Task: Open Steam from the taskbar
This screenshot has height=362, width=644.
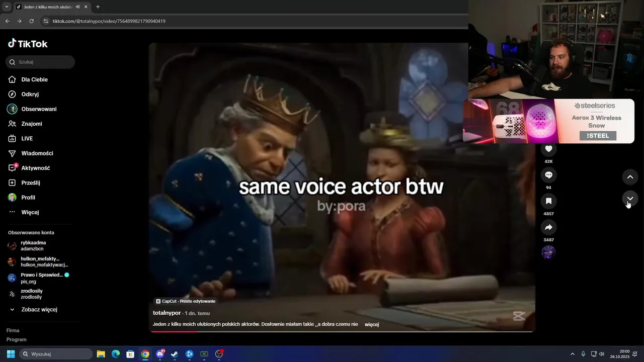Action: click(x=175, y=354)
